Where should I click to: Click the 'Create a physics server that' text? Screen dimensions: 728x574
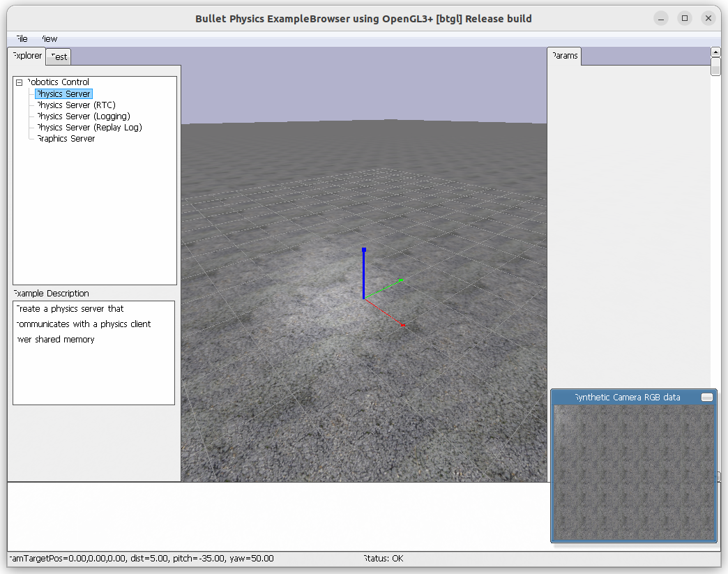pos(70,309)
